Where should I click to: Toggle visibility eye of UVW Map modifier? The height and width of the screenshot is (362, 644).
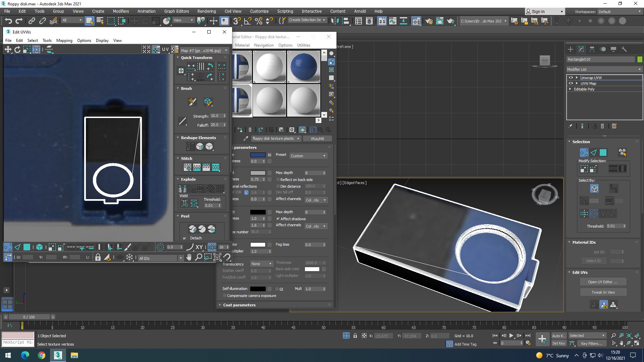click(x=571, y=83)
